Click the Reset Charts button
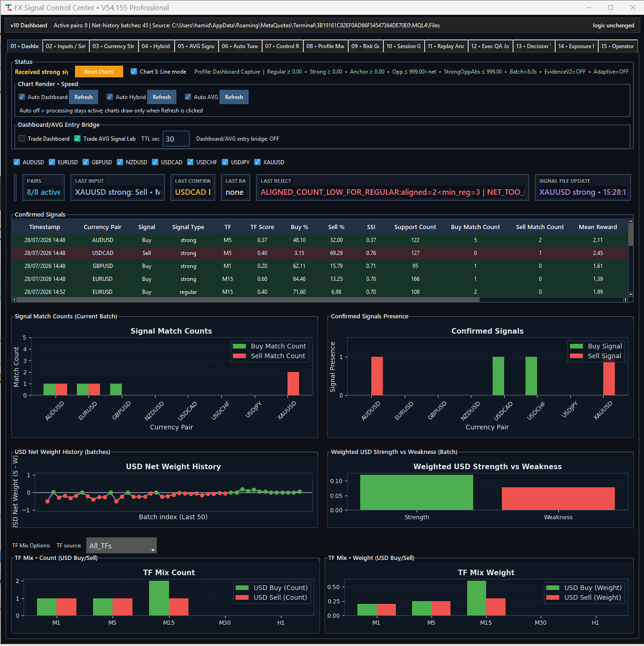 tap(99, 72)
